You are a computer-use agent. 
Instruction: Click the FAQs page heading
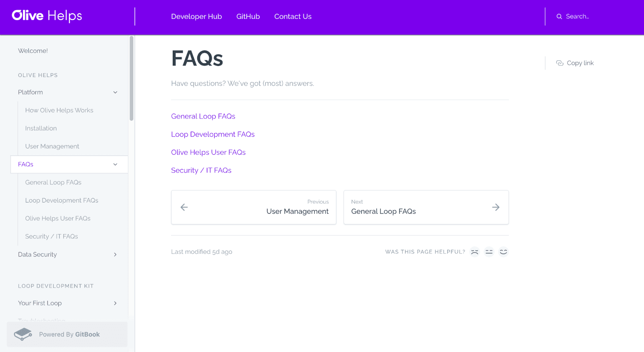pos(197,58)
